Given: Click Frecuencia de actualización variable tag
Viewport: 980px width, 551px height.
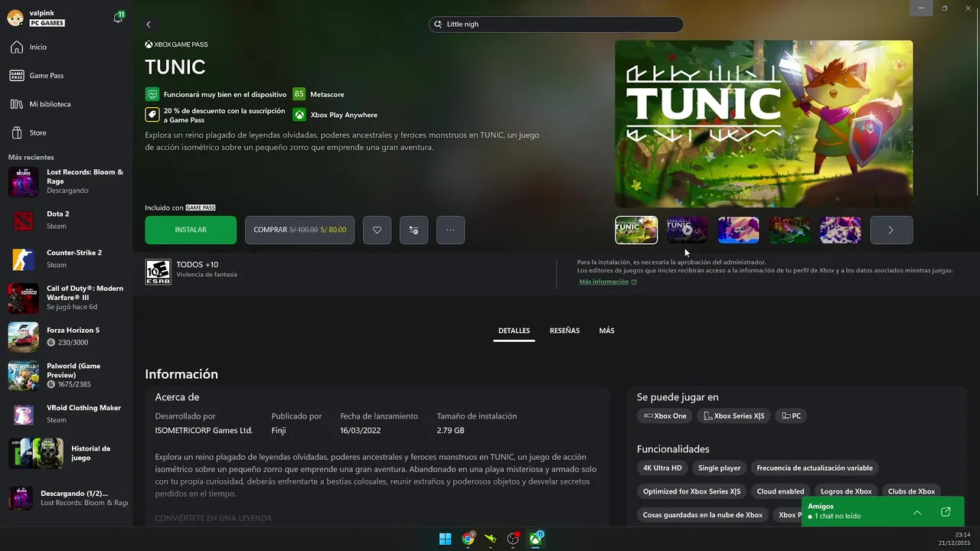Looking at the screenshot, I should click(x=815, y=468).
